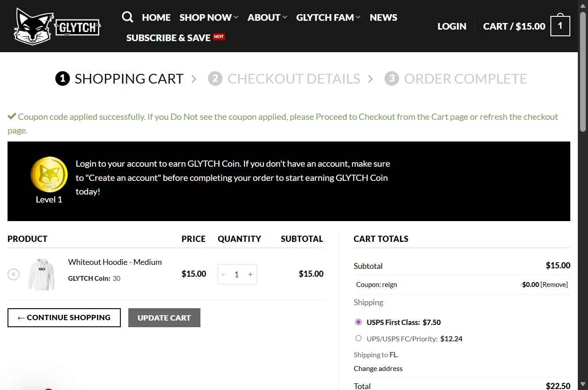
Task: Decrease hoodie quantity with minus button
Action: [223, 275]
